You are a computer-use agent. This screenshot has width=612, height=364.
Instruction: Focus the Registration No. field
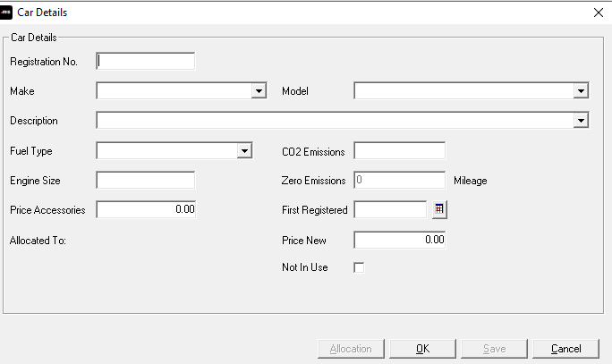[x=145, y=61]
